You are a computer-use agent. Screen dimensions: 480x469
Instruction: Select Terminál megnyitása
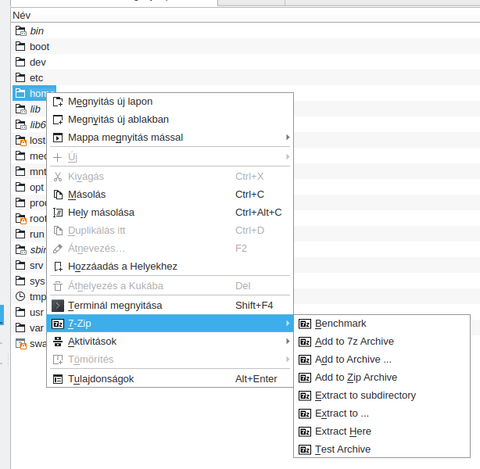(170, 306)
